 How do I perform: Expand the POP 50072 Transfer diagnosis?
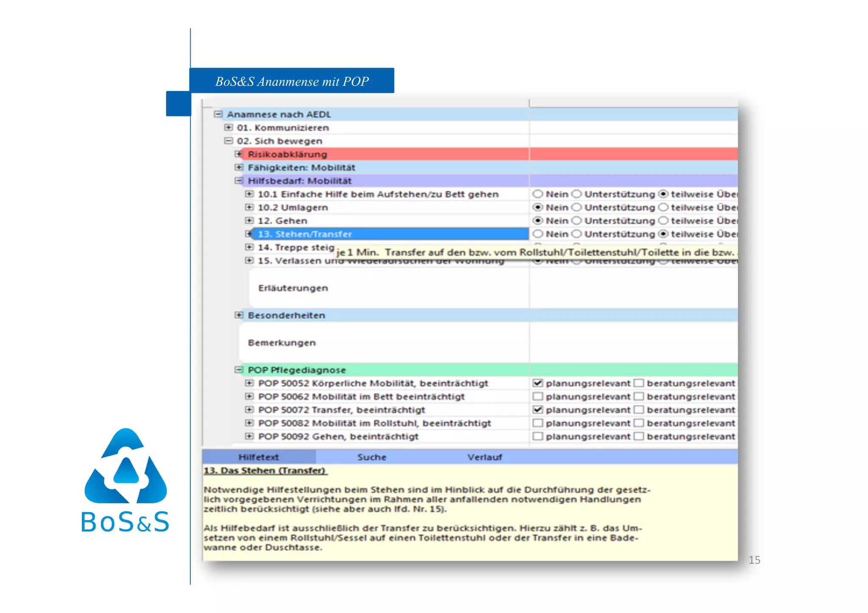coord(249,410)
